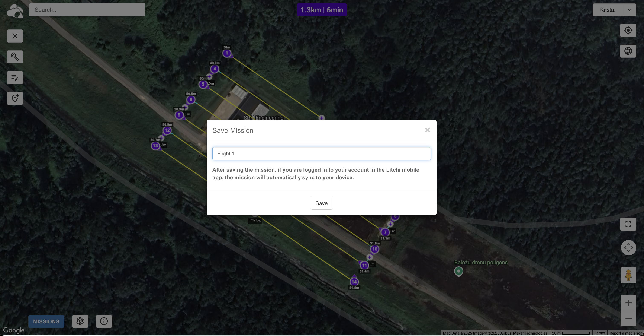
Task: Open the MISSIONS menu
Action: 46,321
